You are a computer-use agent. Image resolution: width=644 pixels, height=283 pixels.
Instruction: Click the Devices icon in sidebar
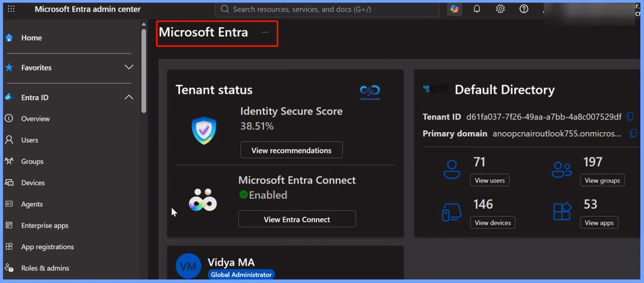pyautogui.click(x=9, y=182)
